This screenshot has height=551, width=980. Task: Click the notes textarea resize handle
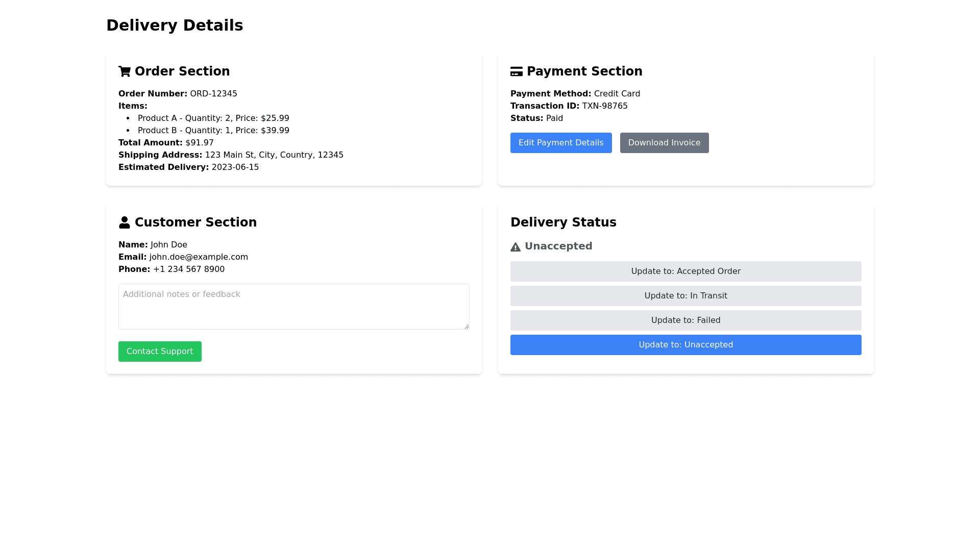(x=467, y=327)
